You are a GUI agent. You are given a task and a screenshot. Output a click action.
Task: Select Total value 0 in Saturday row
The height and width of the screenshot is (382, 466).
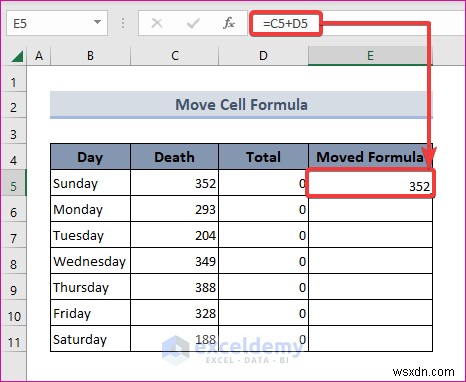click(263, 339)
